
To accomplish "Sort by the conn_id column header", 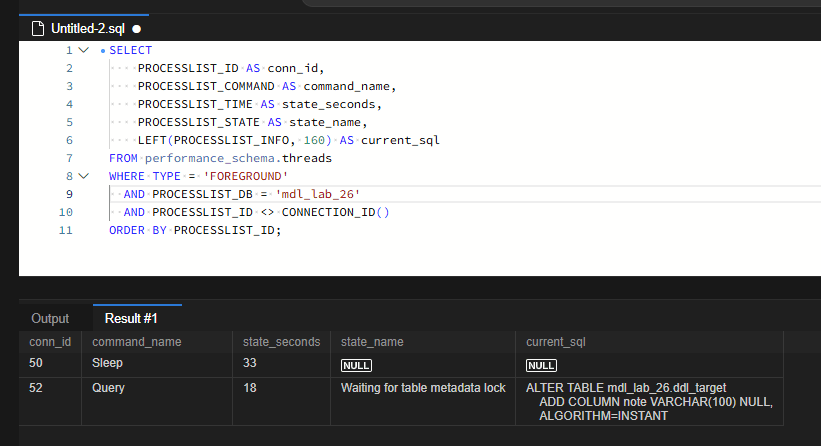I will click(x=50, y=342).
